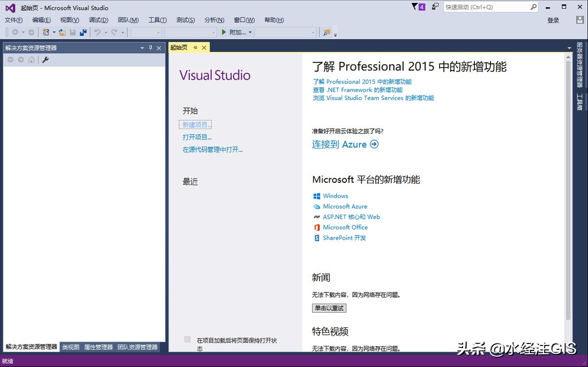588x367 pixels.
Task: Click the Redo icon on the toolbar
Action: (113, 32)
